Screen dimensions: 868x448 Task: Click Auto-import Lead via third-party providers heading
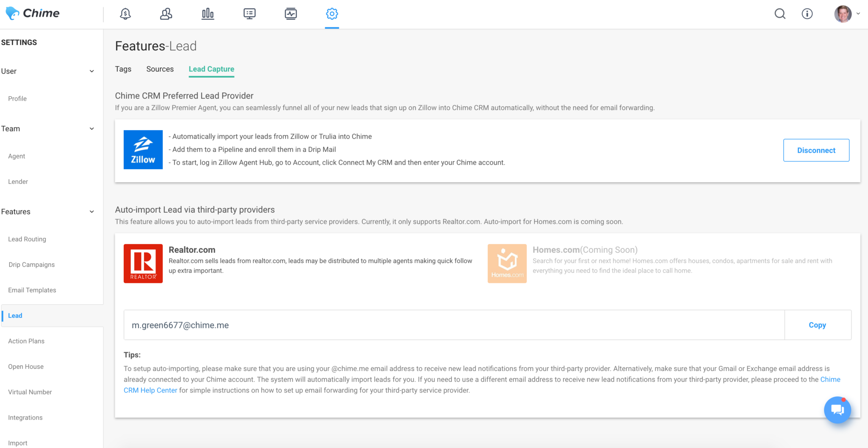click(x=195, y=210)
